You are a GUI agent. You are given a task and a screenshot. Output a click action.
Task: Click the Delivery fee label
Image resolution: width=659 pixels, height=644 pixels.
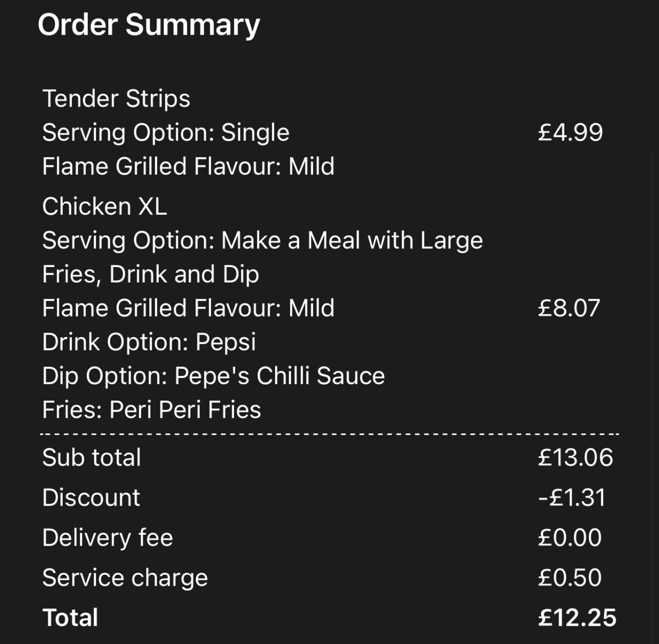(x=107, y=538)
